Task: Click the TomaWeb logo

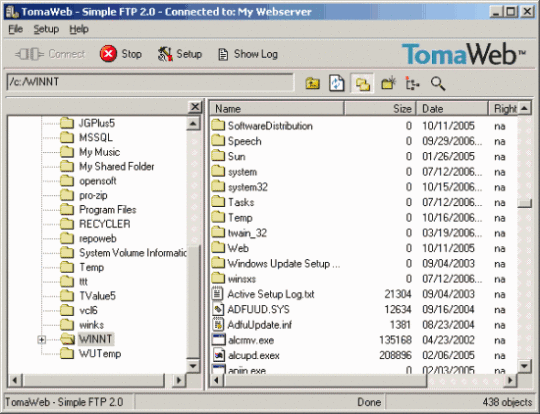Action: point(463,54)
